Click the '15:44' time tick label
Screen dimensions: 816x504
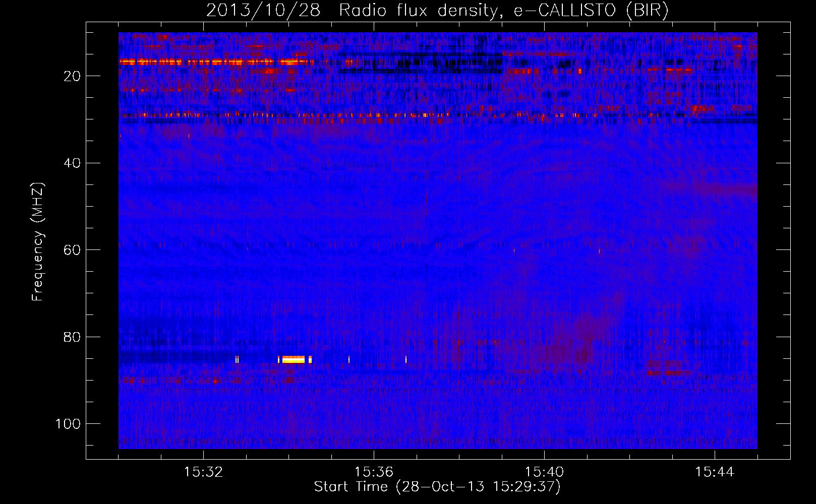click(715, 472)
